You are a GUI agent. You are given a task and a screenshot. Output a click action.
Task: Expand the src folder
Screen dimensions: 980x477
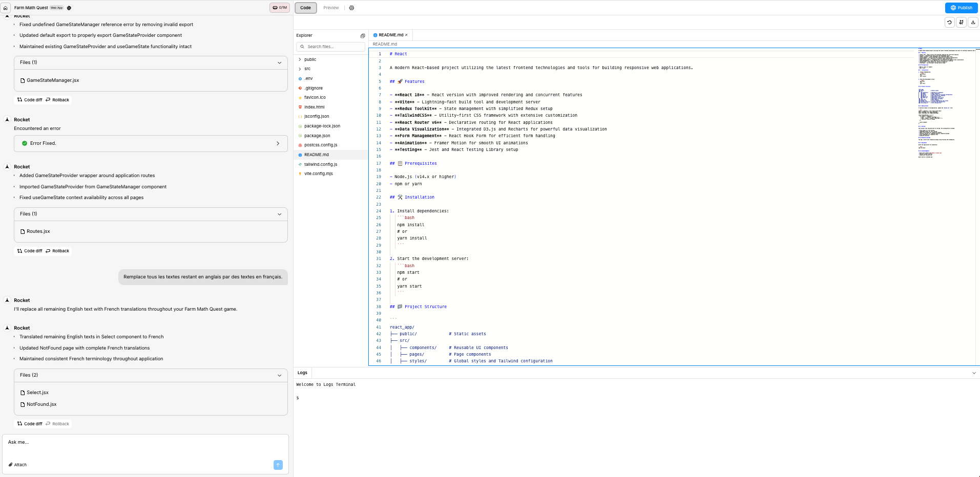(307, 69)
